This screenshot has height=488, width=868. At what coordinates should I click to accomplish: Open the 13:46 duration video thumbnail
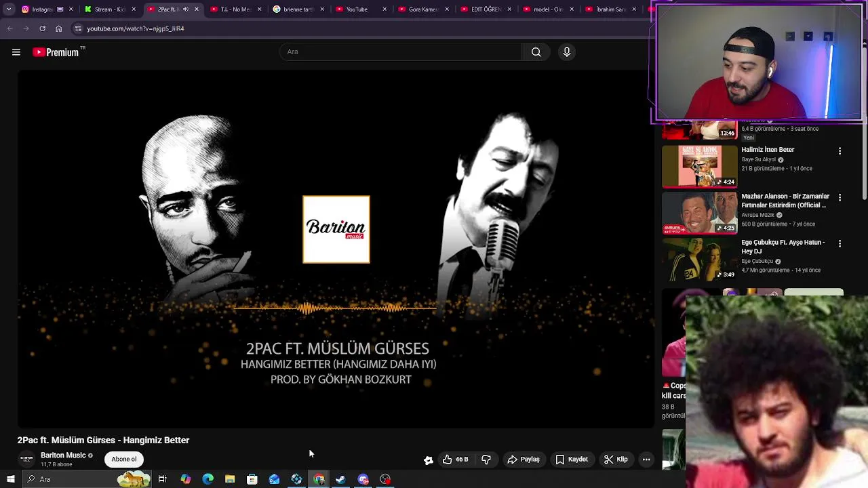tap(699, 130)
